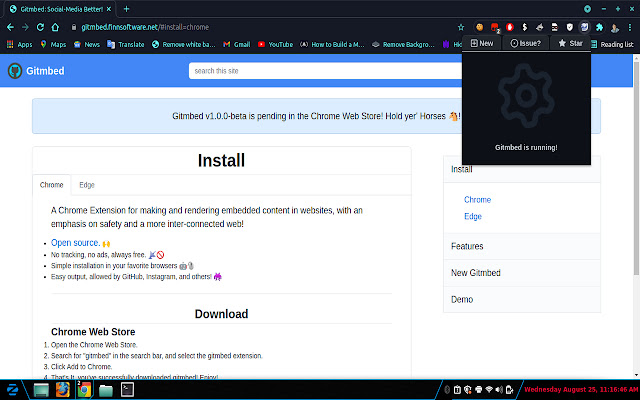Show the desktop from the taskbar
Viewport: 640px width, 400px height.
pyautogui.click(x=41, y=390)
